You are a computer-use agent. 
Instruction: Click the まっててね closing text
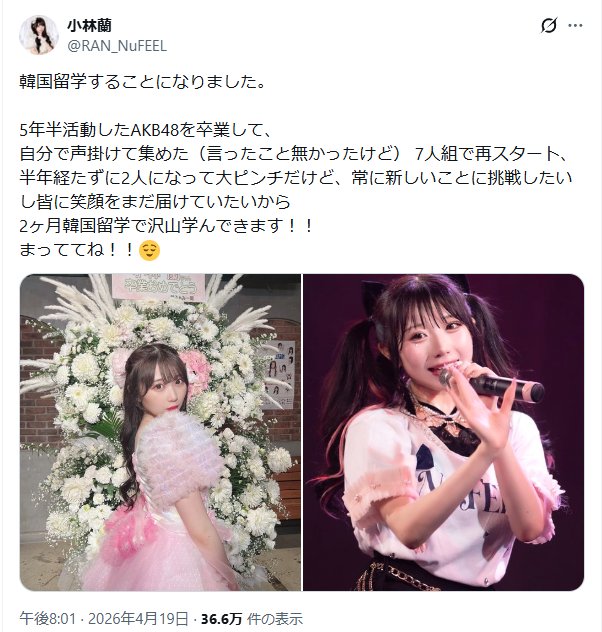tap(77, 250)
